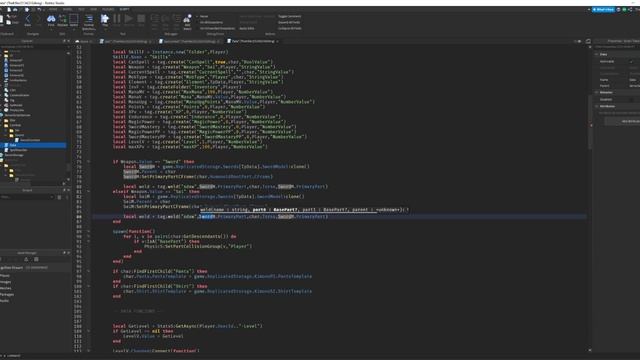The height and width of the screenshot is (360, 640).
Task: Open the Replace tool in the ribbon
Action: [x=62, y=20]
